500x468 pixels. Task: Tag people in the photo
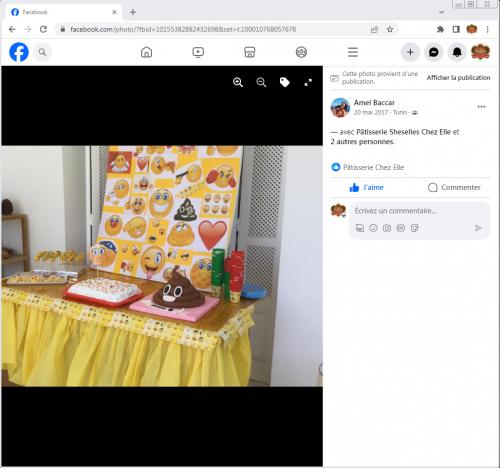point(285,82)
